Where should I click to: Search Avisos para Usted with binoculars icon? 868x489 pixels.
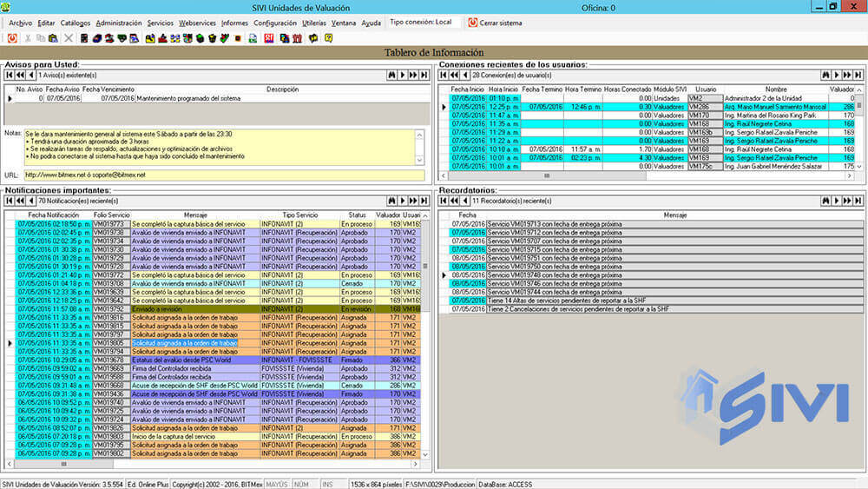click(391, 76)
